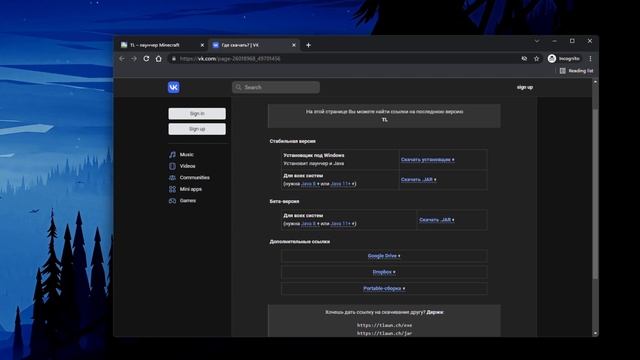
Task: Click the scrollbar up arrow
Action: coord(595,82)
